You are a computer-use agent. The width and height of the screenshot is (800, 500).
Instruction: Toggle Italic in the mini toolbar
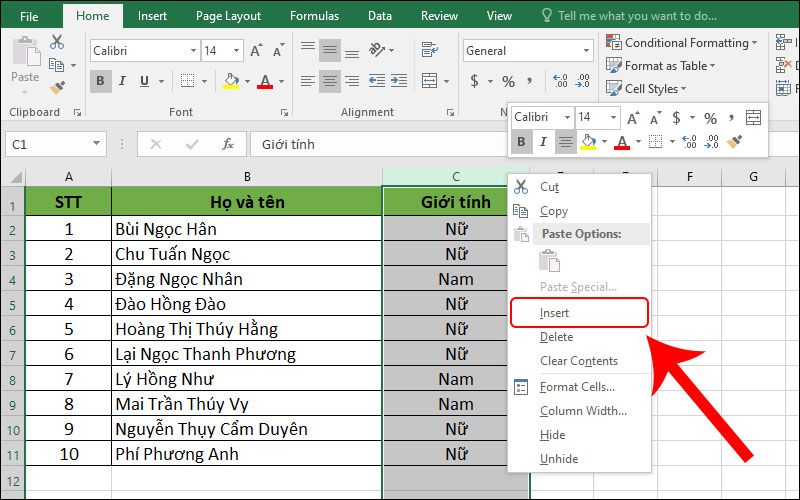click(543, 141)
